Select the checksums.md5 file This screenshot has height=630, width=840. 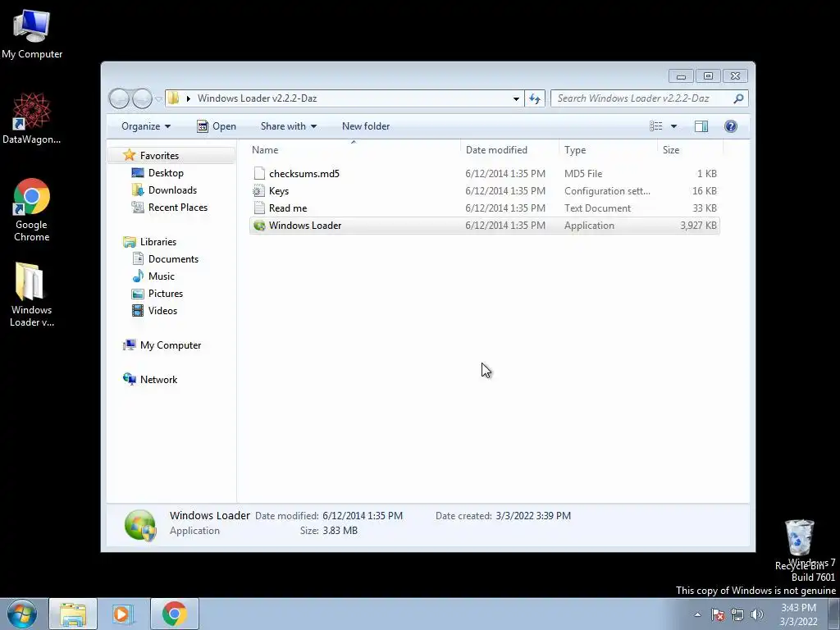484,174
